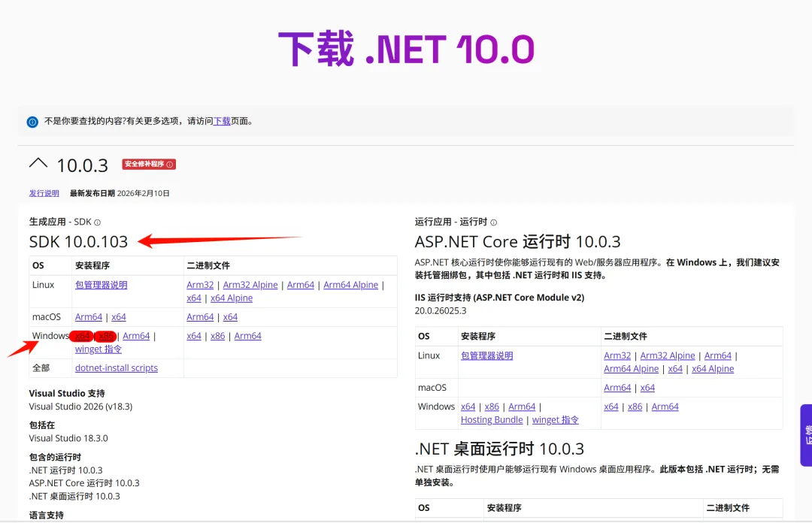Collapse the 10.0.3 release section chevron
The height and width of the screenshot is (523, 812).
[x=38, y=164]
